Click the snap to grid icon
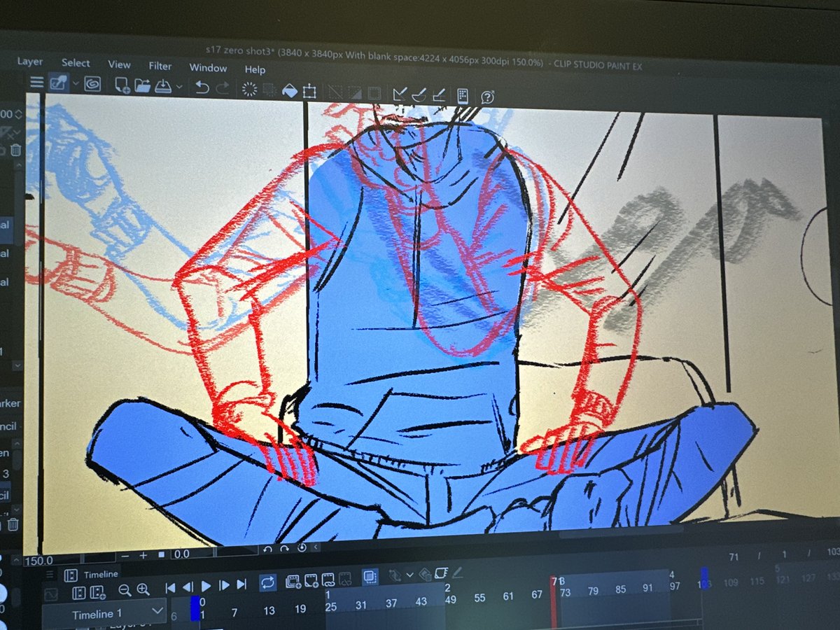Screen dimensions: 840x630 440,95
